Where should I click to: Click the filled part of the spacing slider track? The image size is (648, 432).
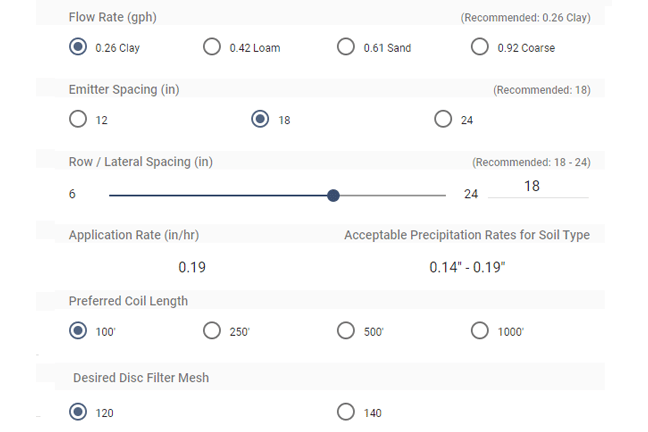[220, 195]
